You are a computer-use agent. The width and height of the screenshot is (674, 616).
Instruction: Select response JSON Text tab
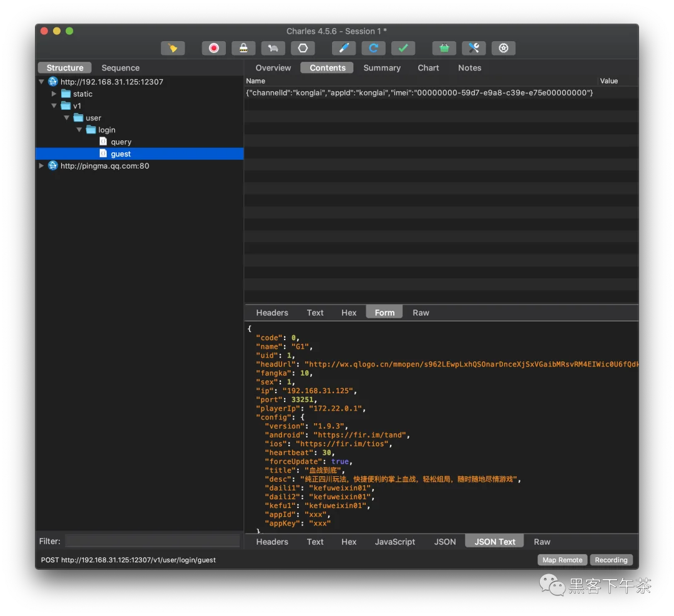494,542
